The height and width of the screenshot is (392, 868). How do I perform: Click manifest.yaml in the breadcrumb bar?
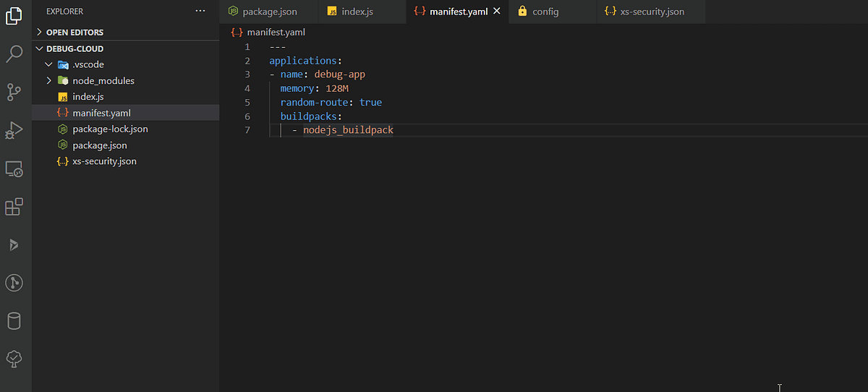(271, 33)
